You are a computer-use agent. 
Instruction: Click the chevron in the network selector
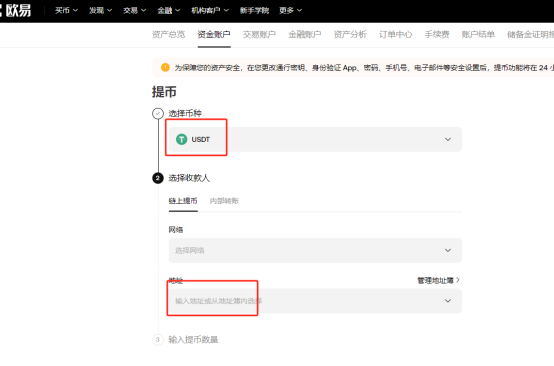448,250
